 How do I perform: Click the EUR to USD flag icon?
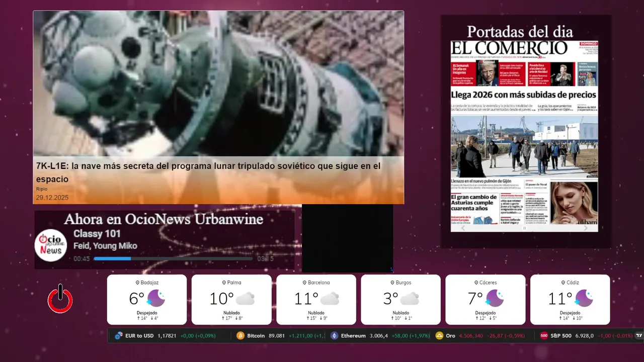pos(119,336)
